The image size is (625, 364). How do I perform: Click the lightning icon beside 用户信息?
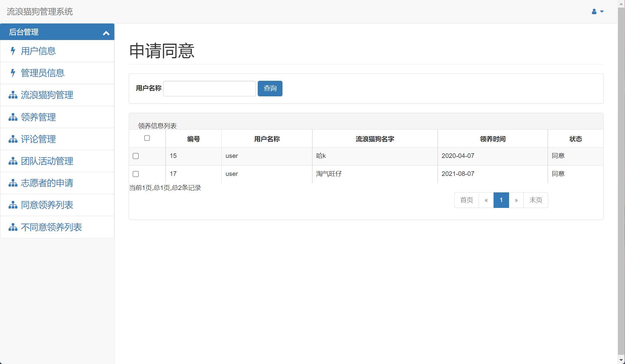(13, 51)
